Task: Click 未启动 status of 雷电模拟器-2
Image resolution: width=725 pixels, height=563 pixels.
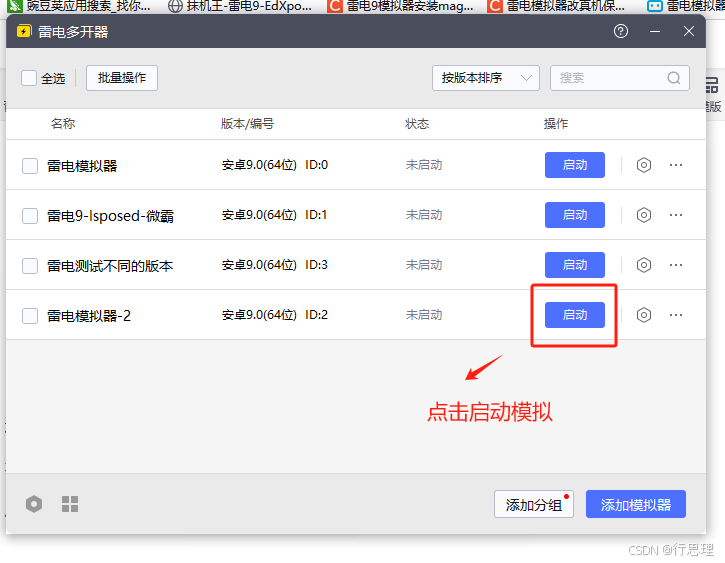Action: point(424,315)
